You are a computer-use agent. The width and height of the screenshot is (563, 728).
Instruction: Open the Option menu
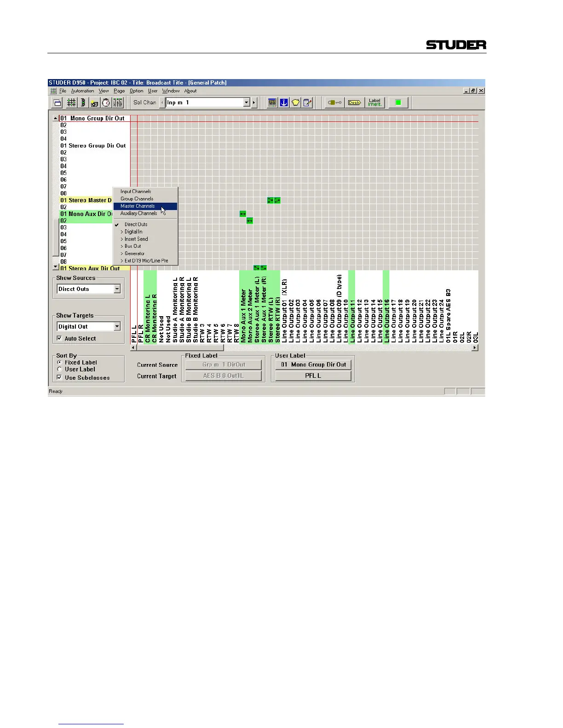point(137,91)
